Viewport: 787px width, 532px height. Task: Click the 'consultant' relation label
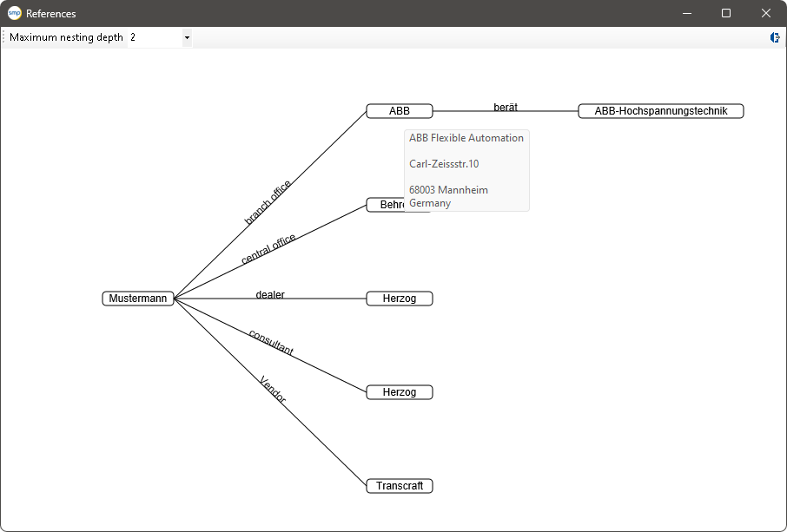pos(271,343)
